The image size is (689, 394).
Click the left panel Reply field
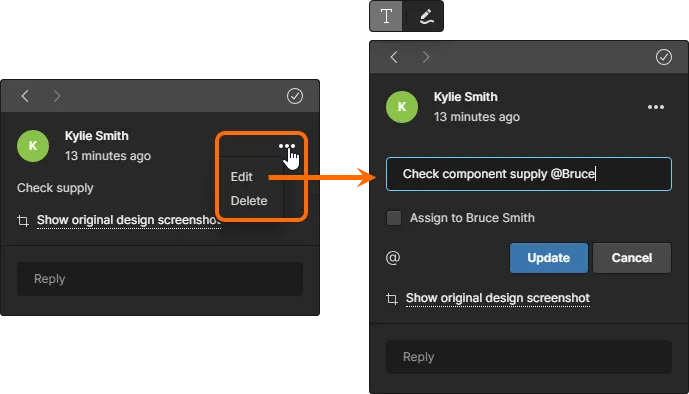coord(160,279)
